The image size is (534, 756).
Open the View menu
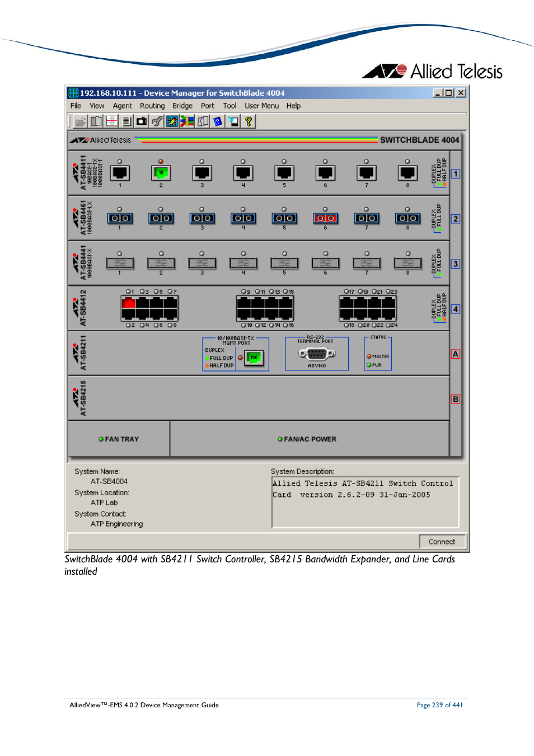97,106
